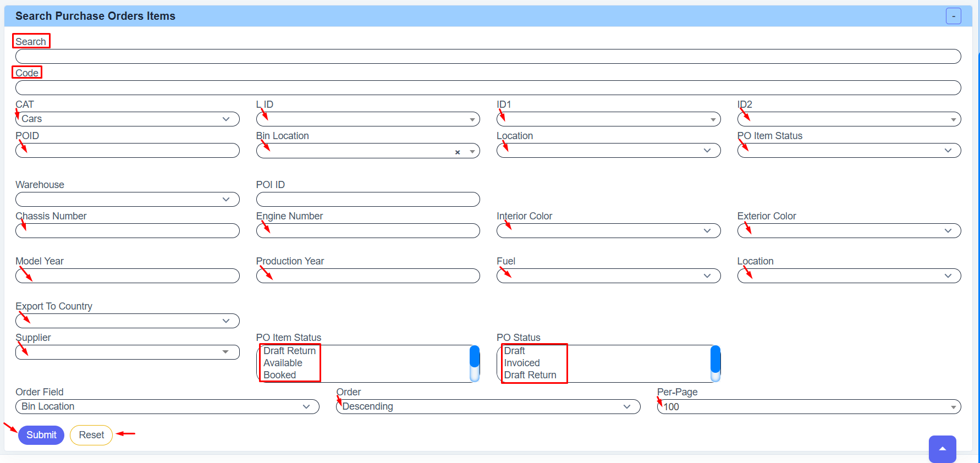
Task: Open the Warehouse dropdown
Action: (x=128, y=199)
